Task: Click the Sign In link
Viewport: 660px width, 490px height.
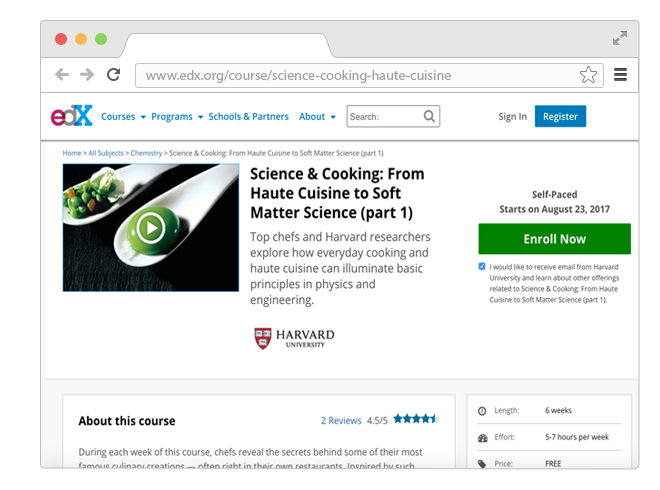Action: click(512, 117)
